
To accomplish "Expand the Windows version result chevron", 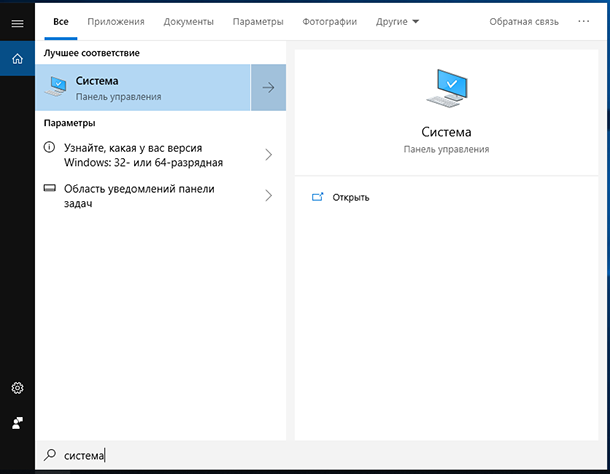I will (x=268, y=155).
